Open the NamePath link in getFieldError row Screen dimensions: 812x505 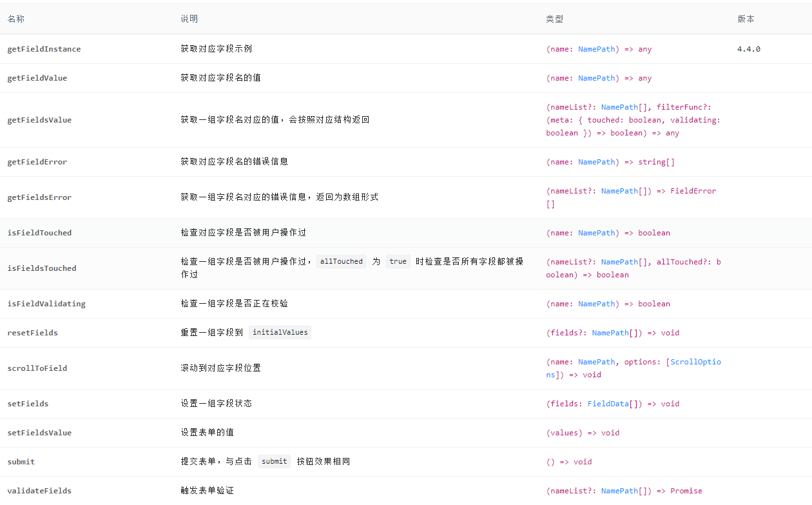[x=596, y=162]
